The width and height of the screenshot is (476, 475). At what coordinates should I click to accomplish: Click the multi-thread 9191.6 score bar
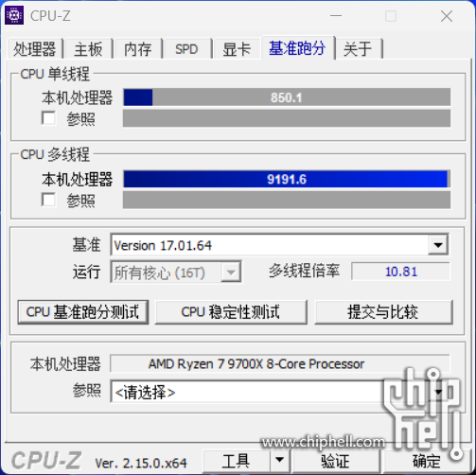point(287,179)
